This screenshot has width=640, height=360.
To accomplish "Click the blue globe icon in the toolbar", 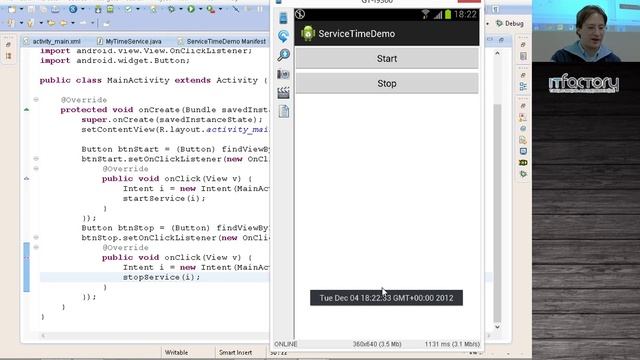I will (73, 9).
